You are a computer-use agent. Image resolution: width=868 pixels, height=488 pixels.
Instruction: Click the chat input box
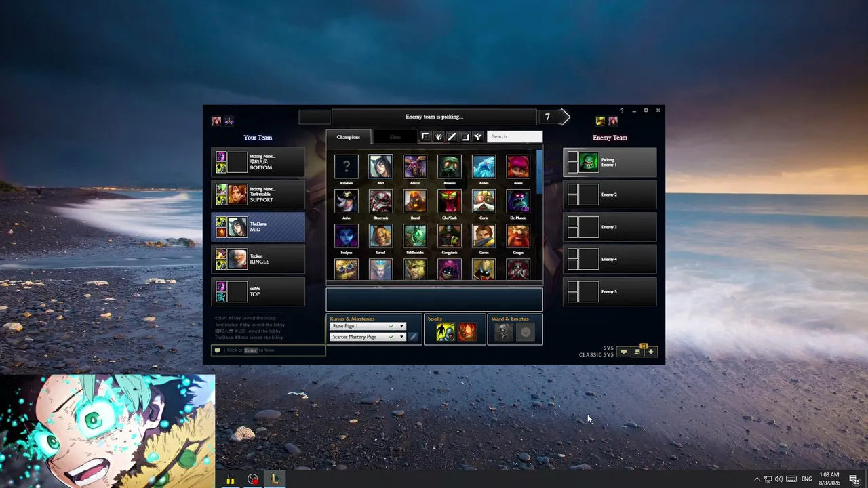pyautogui.click(x=269, y=350)
